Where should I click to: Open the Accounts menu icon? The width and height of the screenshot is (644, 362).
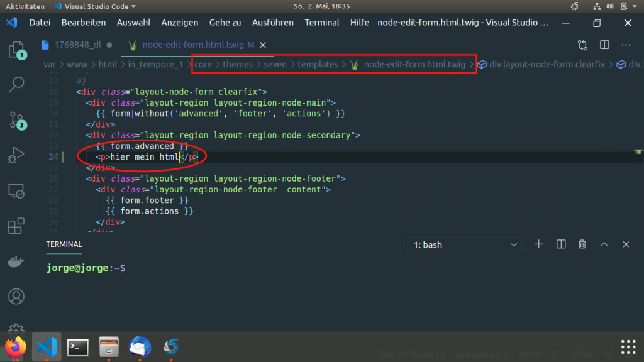(x=17, y=295)
